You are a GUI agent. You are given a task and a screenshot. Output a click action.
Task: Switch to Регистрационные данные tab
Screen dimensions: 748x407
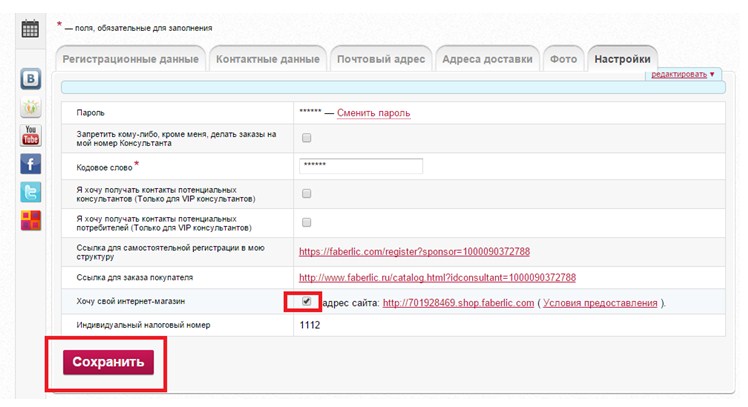click(x=131, y=59)
